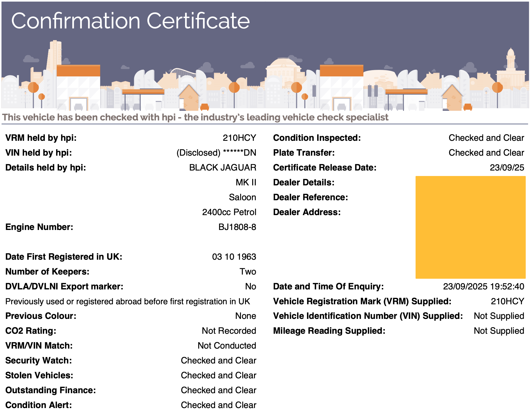Click the BLACK JAGUAR vehicle details text
The height and width of the screenshot is (413, 532).
(223, 168)
